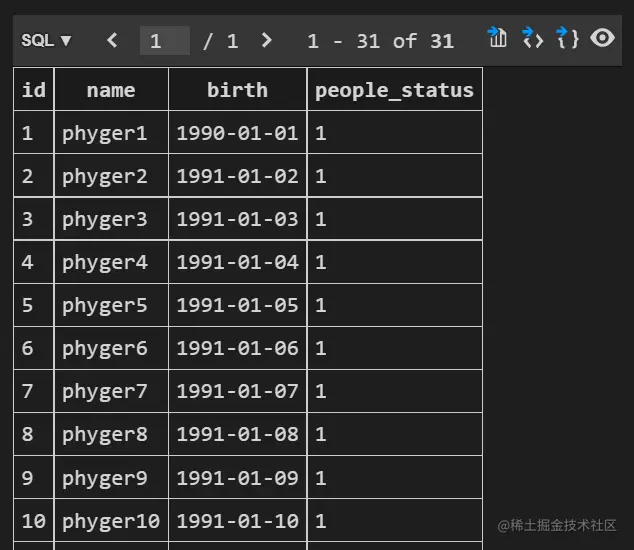Select the cell phyger7

pyautogui.click(x=111, y=391)
